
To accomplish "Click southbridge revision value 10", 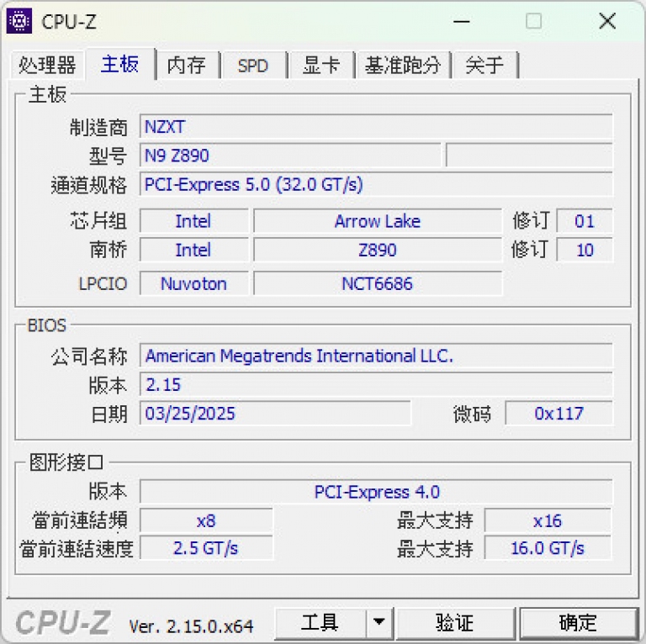I will [585, 250].
